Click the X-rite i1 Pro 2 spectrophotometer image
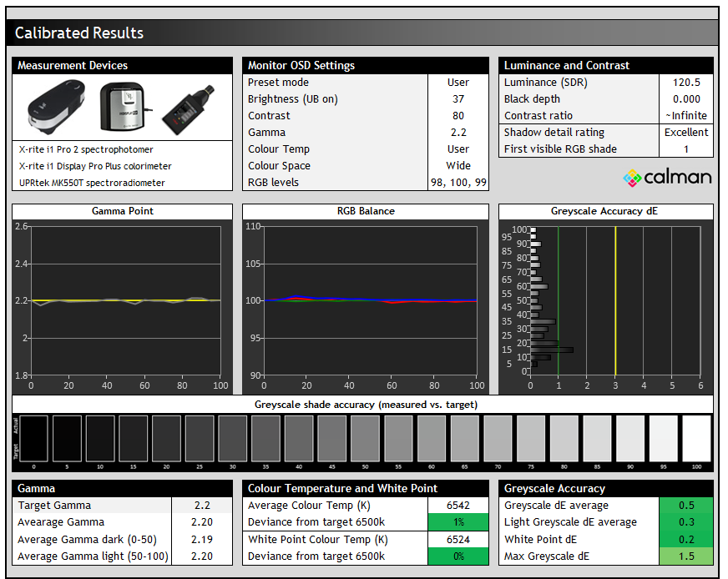The width and height of the screenshot is (728, 579). pyautogui.click(x=56, y=108)
